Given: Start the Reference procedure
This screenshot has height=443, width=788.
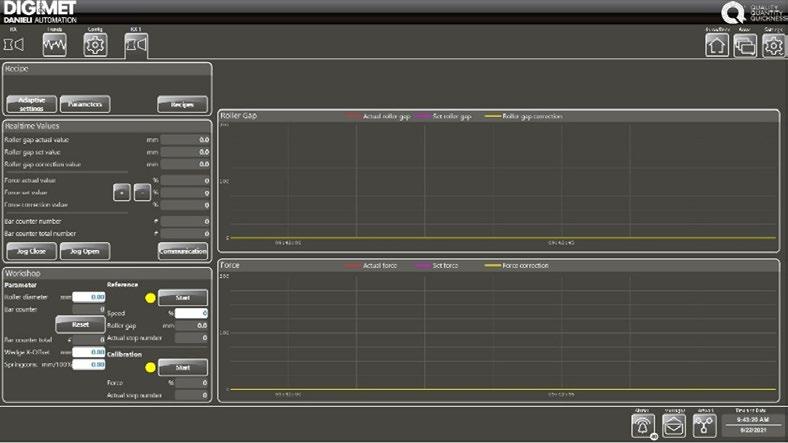Looking at the screenshot, I should click(183, 298).
